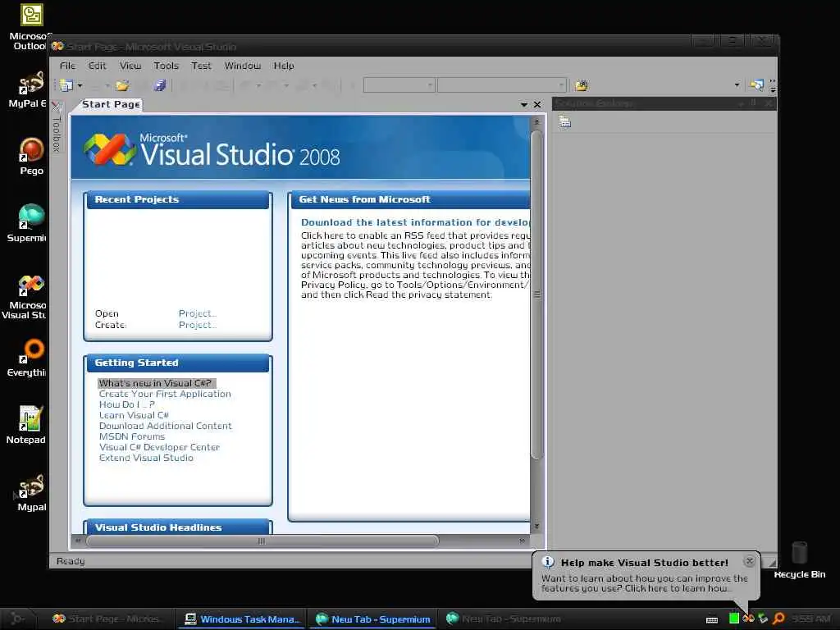The width and height of the screenshot is (840, 630).
Task: Expand the toolbar options arrow near window icon
Action: (737, 85)
